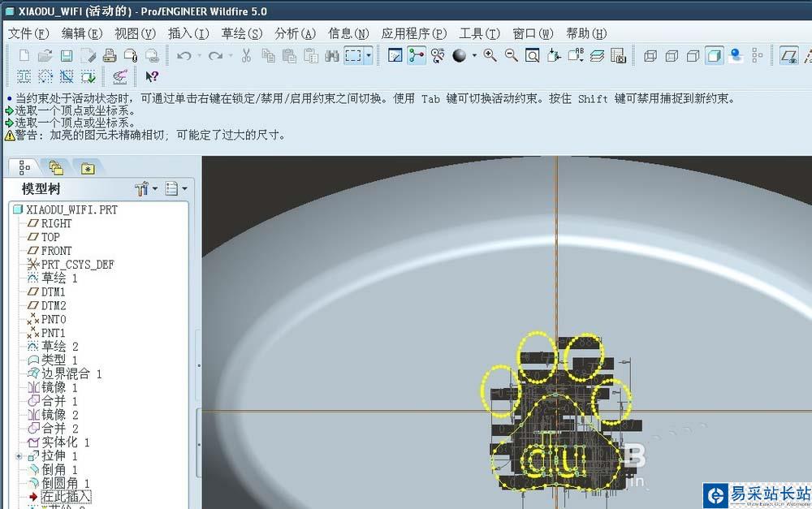Switch to hidden line display
The width and height of the screenshot is (812, 509).
[x=672, y=55]
